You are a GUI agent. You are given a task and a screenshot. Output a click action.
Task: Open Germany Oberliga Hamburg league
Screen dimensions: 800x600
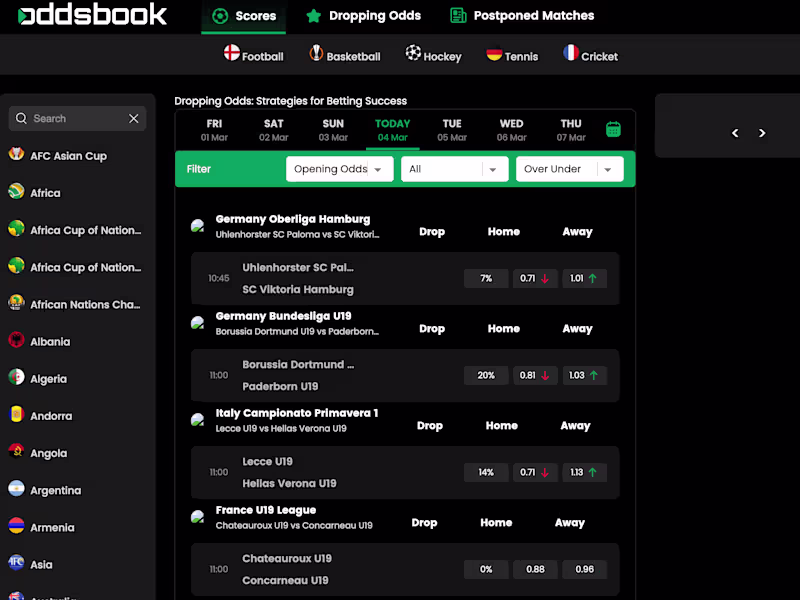[293, 219]
